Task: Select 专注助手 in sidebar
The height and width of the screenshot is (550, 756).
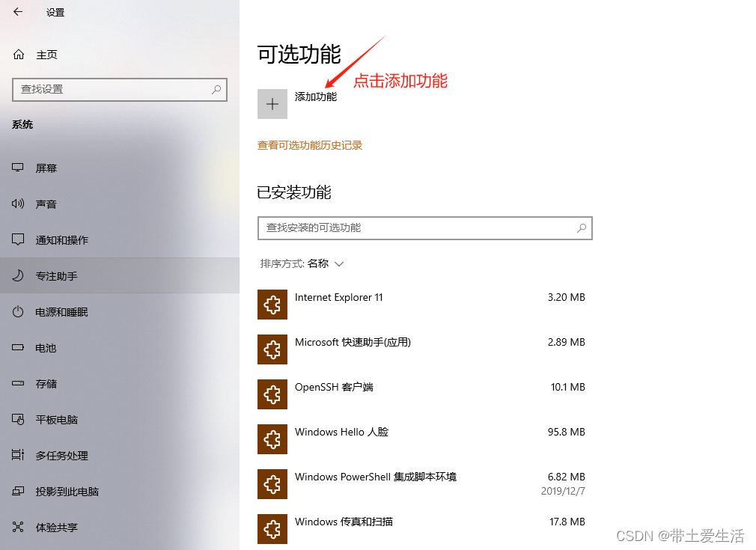Action: [x=120, y=275]
